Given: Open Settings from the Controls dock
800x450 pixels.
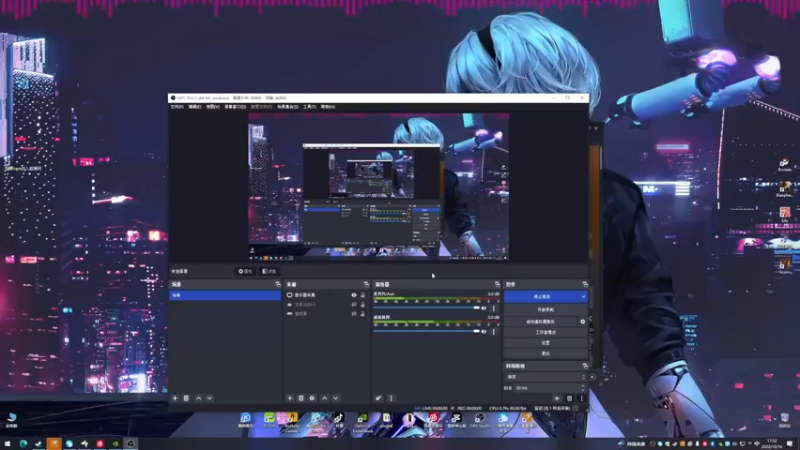Looking at the screenshot, I should point(545,343).
